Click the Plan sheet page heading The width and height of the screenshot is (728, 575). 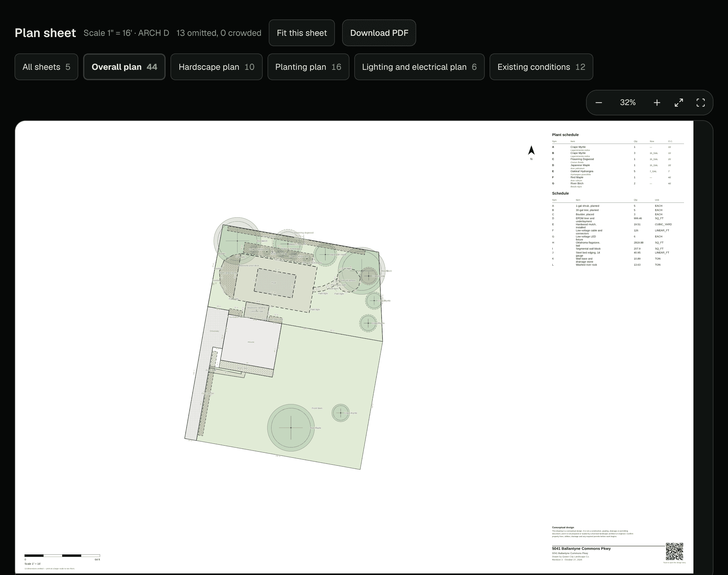(x=45, y=33)
